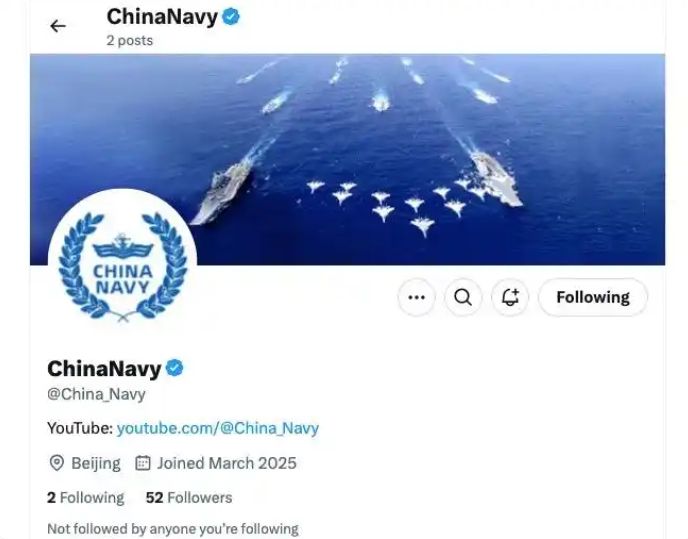This screenshot has width=688, height=539.
Task: Click Joined March 2025 text
Action: (x=227, y=463)
